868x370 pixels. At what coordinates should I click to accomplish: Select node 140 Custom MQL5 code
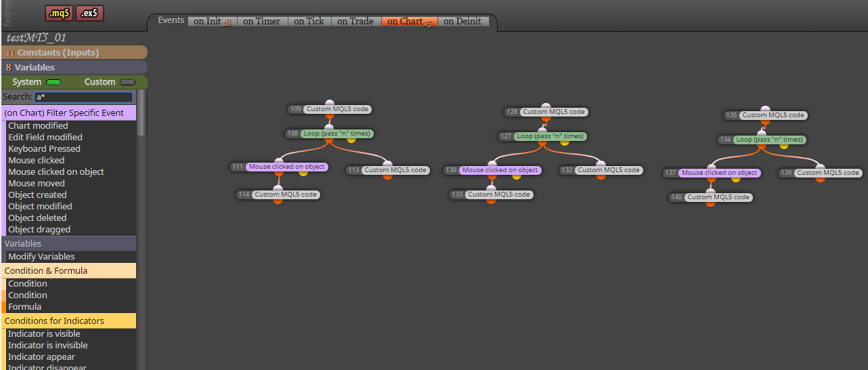click(x=718, y=197)
